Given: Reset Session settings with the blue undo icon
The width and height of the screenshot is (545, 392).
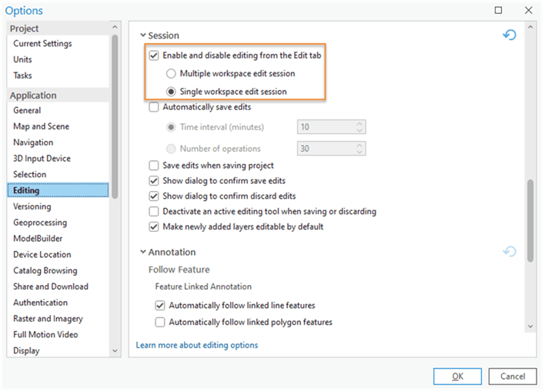Looking at the screenshot, I should pyautogui.click(x=509, y=35).
